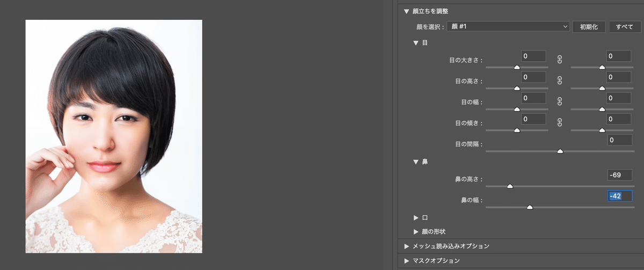Screen dimensions: 644x270
Task: Focus right 目の傾き value field
Action: pyautogui.click(x=619, y=119)
